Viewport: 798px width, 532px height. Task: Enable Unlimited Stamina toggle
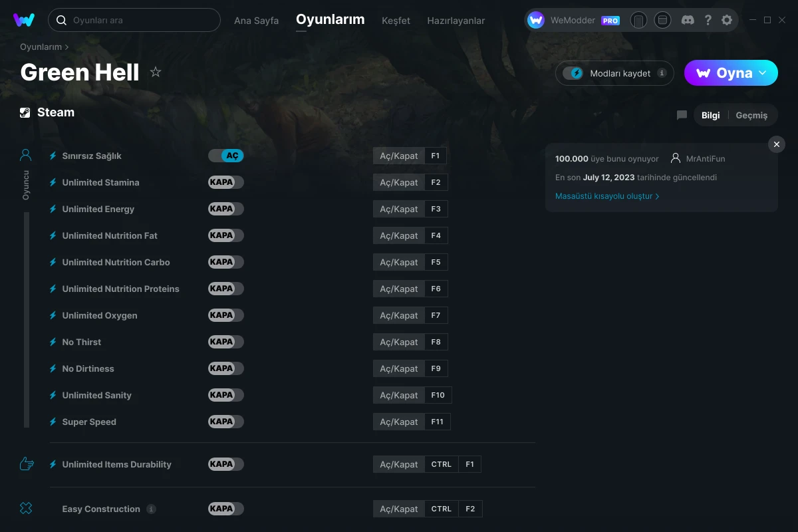(226, 182)
